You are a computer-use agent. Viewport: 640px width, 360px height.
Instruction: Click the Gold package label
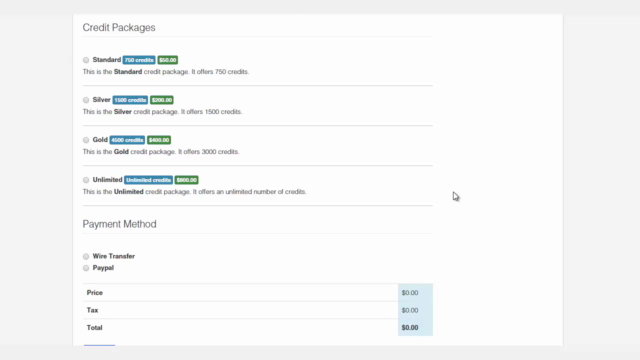pos(100,140)
